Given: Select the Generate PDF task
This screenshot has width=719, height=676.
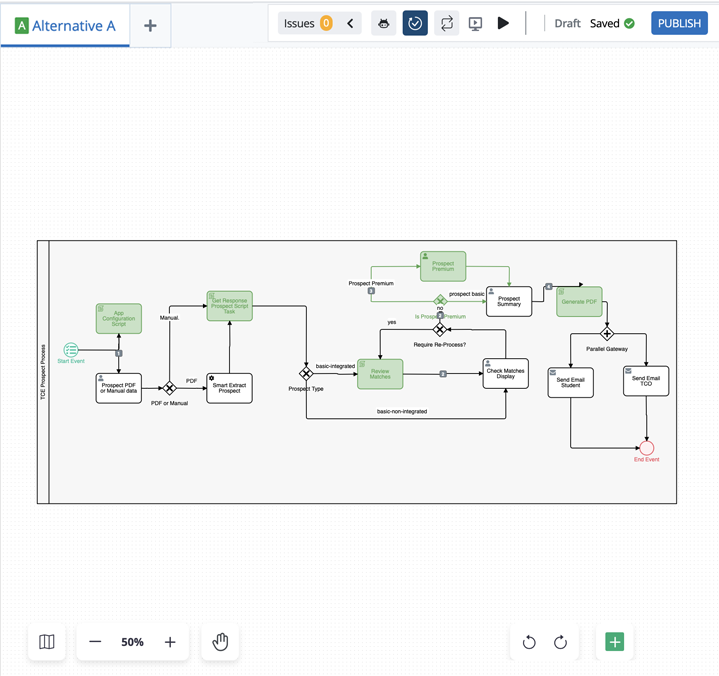Looking at the screenshot, I should (579, 302).
